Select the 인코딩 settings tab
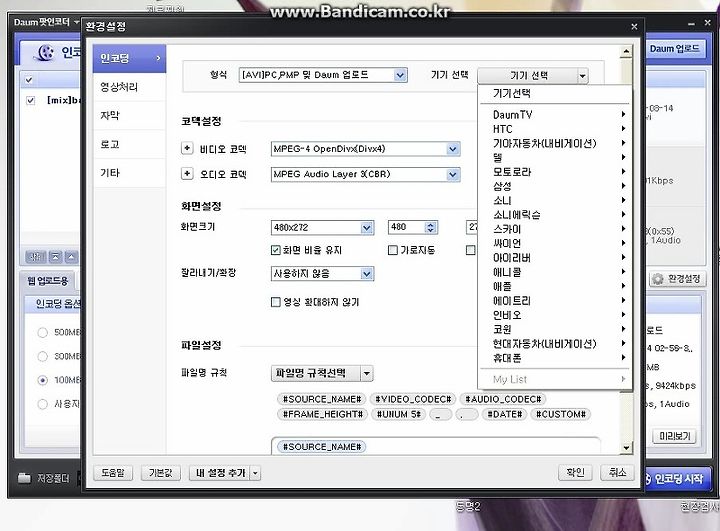720x531 pixels. coord(129,58)
